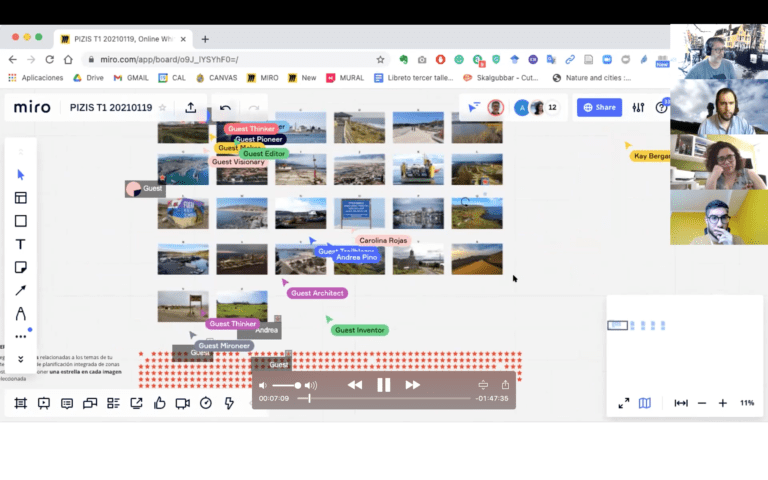768x480 pixels.
Task: Star the PIZIS T1 20210119 board
Action: [163, 107]
